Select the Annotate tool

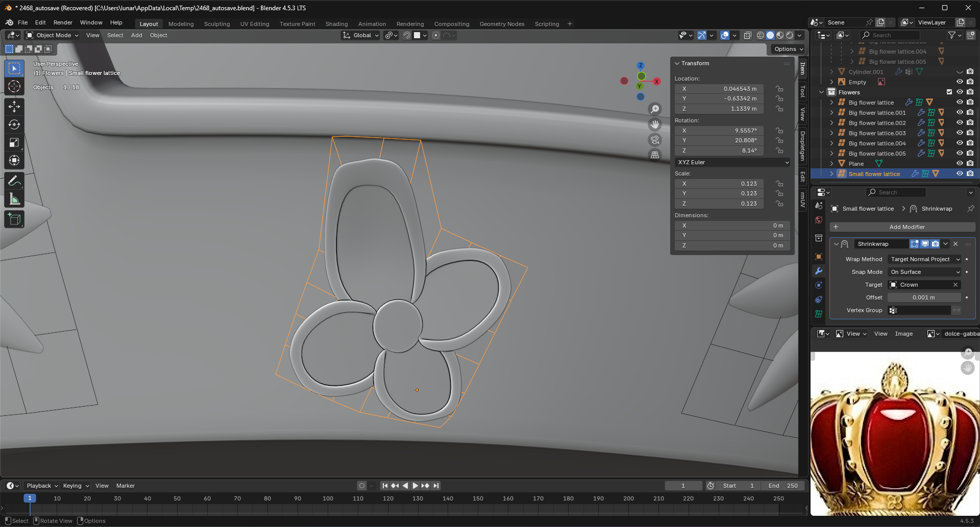[x=14, y=181]
